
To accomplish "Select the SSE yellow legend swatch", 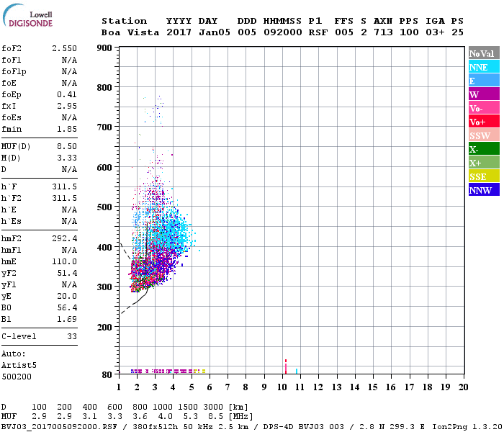I will (x=484, y=176).
